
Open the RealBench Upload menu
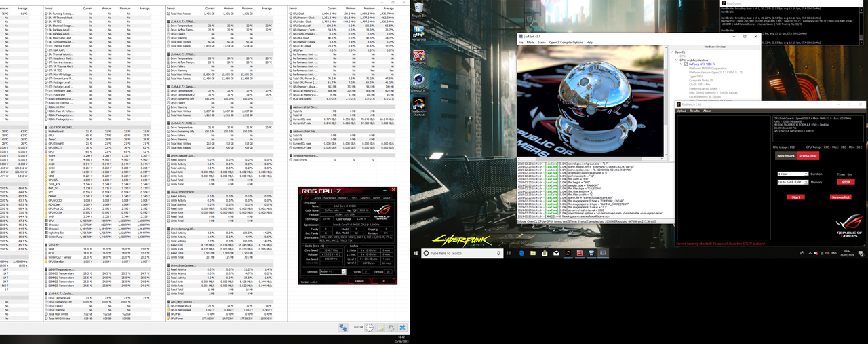(682, 111)
